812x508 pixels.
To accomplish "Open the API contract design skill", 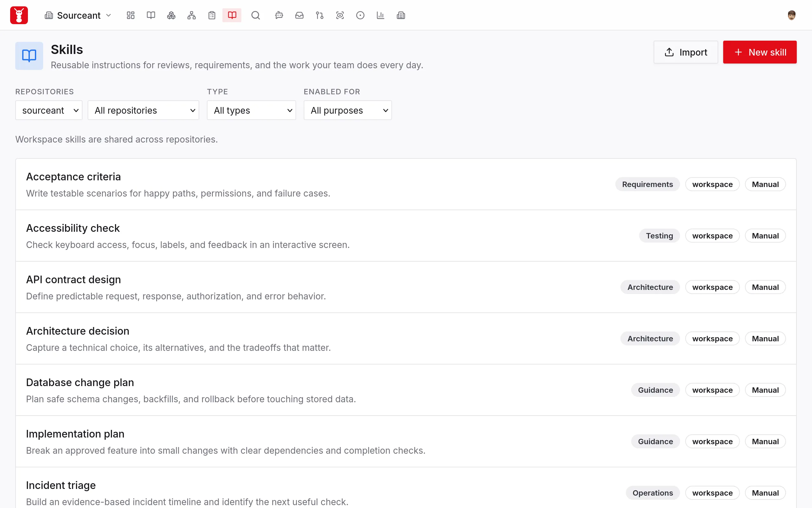I will click(406, 287).
